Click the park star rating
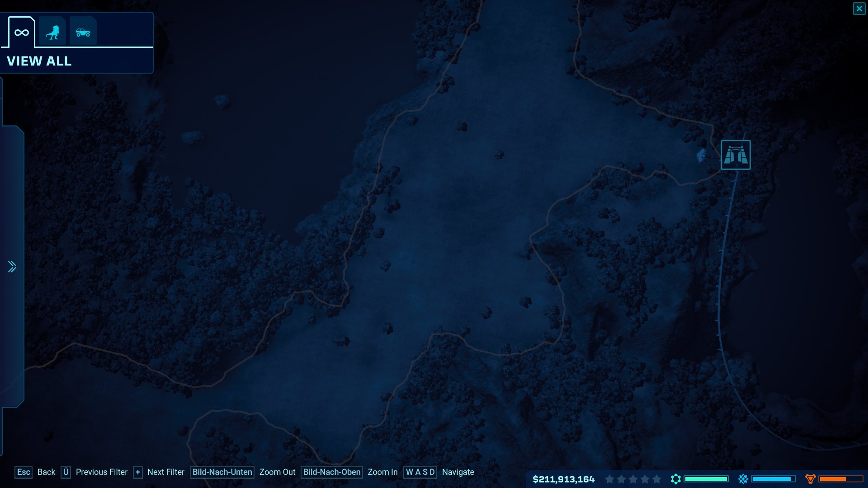Screen dimensions: 868x488 point(633,479)
